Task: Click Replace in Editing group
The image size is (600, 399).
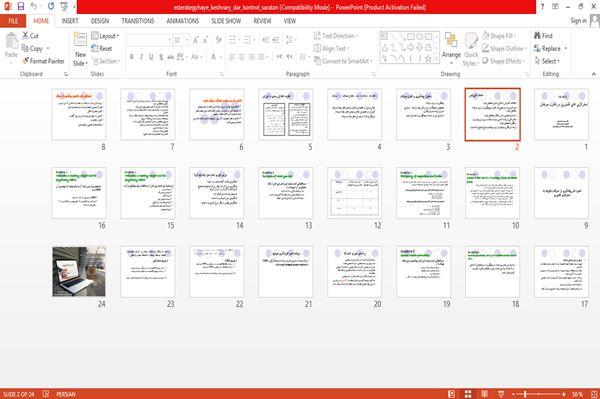Action: [x=550, y=48]
